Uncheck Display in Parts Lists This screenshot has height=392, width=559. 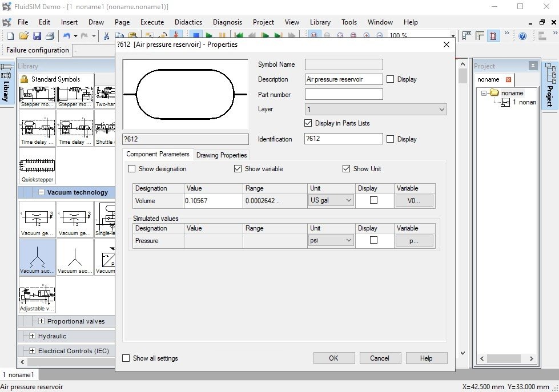[308, 123]
